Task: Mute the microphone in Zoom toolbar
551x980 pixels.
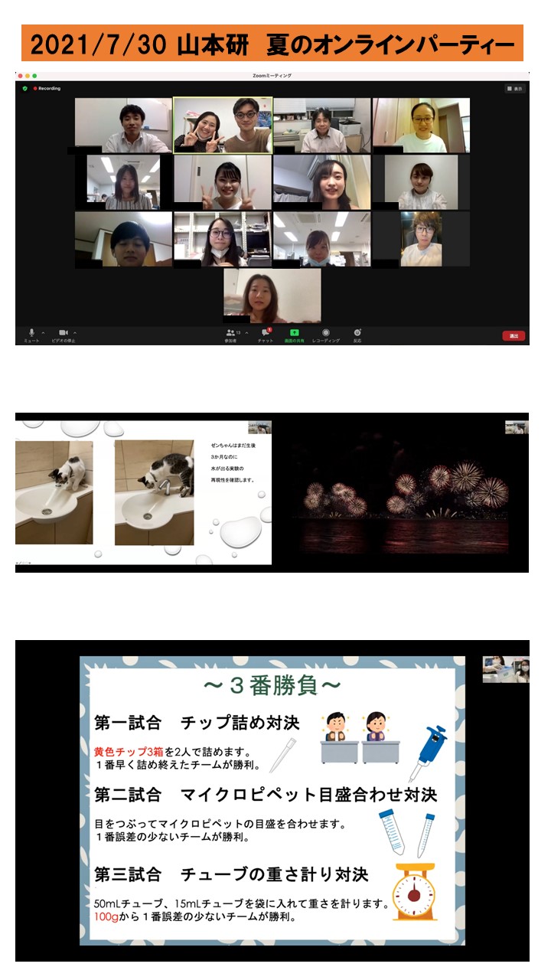Action: 31,334
